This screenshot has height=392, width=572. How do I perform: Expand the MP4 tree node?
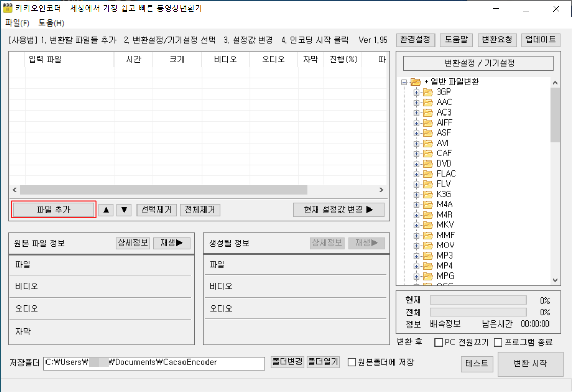click(x=416, y=266)
